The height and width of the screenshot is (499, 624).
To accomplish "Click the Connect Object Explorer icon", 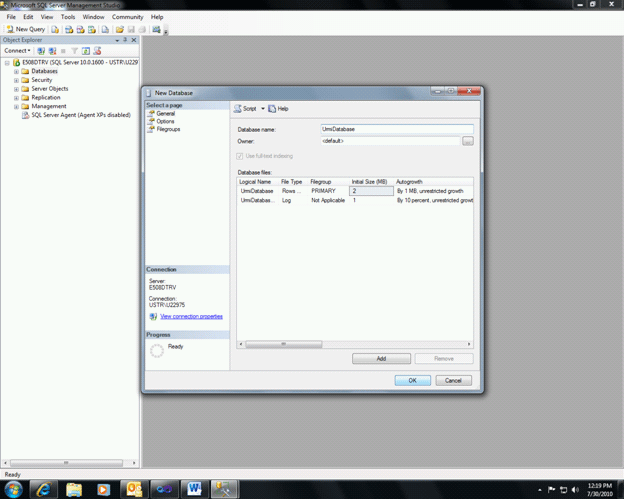I will coord(41,51).
